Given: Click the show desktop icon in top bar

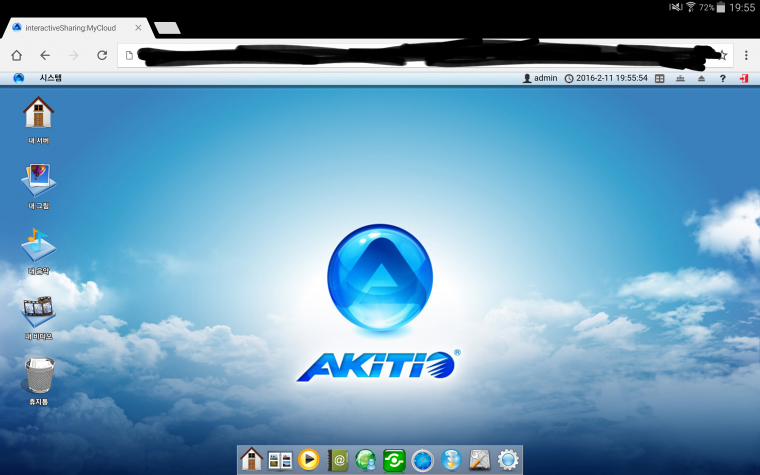Looking at the screenshot, I should click(681, 79).
